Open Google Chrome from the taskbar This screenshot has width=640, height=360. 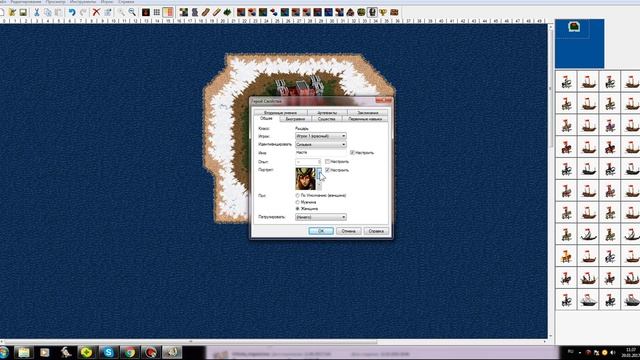click(130, 352)
